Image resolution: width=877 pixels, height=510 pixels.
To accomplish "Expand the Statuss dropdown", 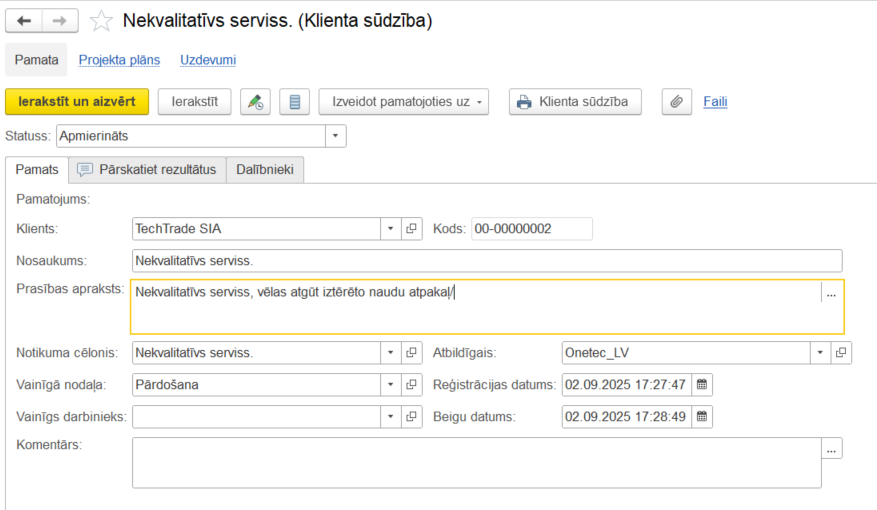I will (335, 136).
